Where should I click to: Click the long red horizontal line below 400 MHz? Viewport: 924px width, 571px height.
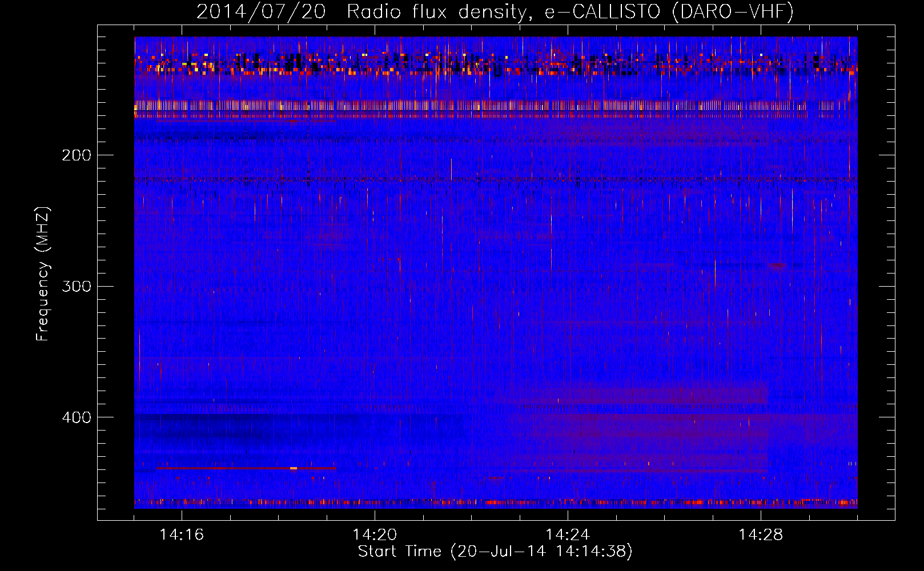click(246, 468)
